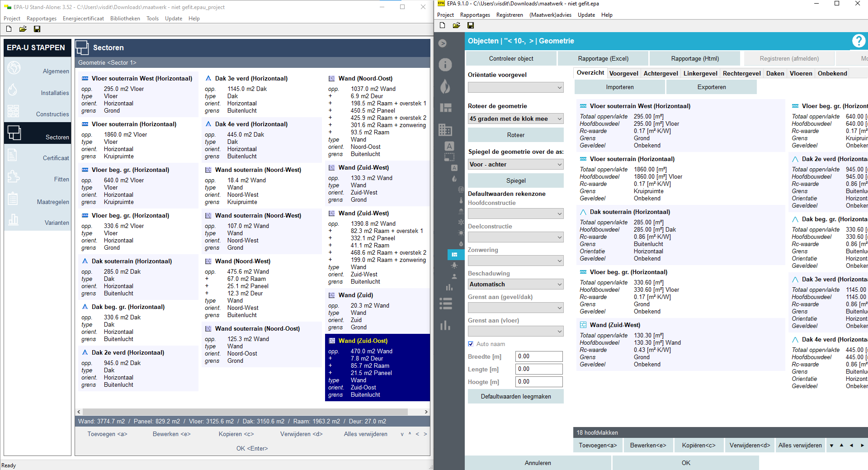Image resolution: width=868 pixels, height=470 pixels.
Task: Click New file icon in EPA 9.1.0 toolbar
Action: pos(442,25)
